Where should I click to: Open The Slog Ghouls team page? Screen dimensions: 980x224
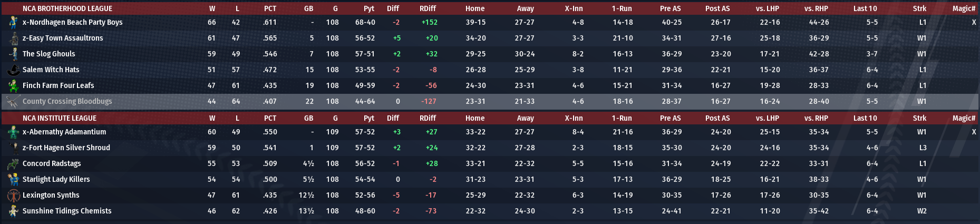(x=48, y=54)
